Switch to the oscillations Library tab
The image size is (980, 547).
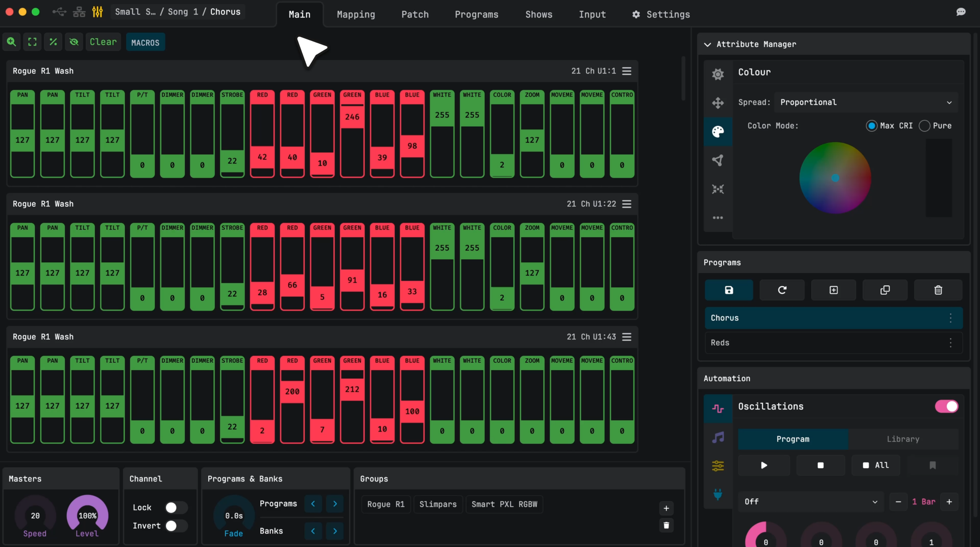point(903,439)
